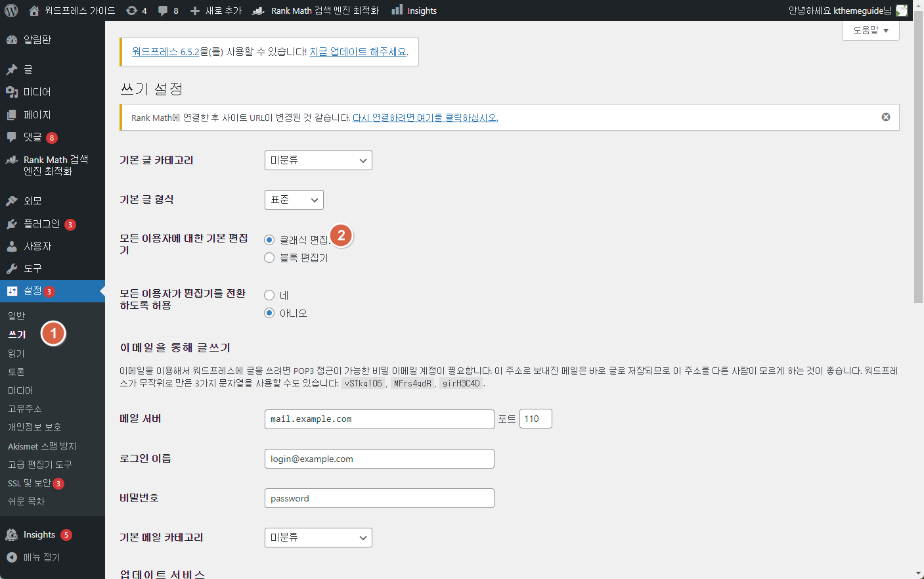Open 읽기 settings submenu

pyautogui.click(x=16, y=354)
